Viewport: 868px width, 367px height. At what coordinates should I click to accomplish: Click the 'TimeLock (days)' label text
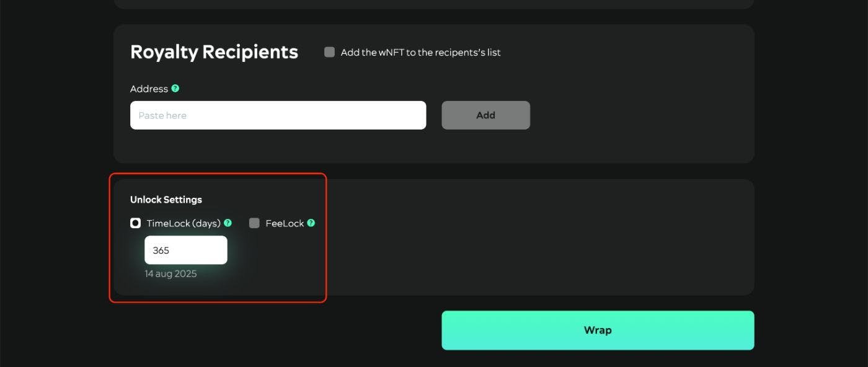pos(184,224)
